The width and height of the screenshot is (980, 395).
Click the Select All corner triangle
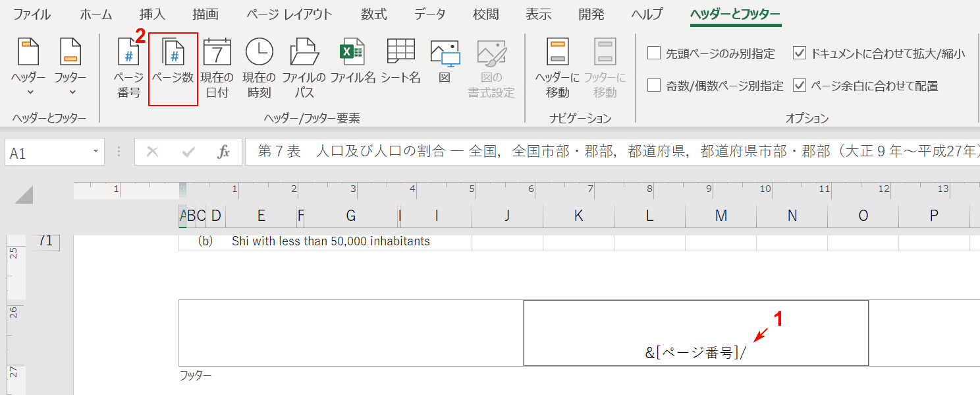pyautogui.click(x=24, y=195)
